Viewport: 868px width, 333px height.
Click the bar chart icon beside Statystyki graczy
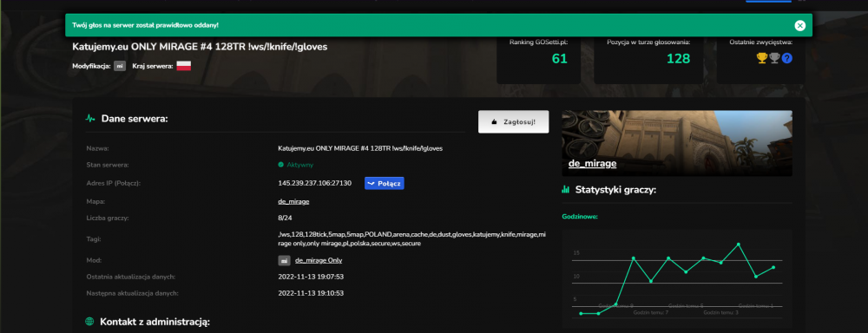click(566, 190)
